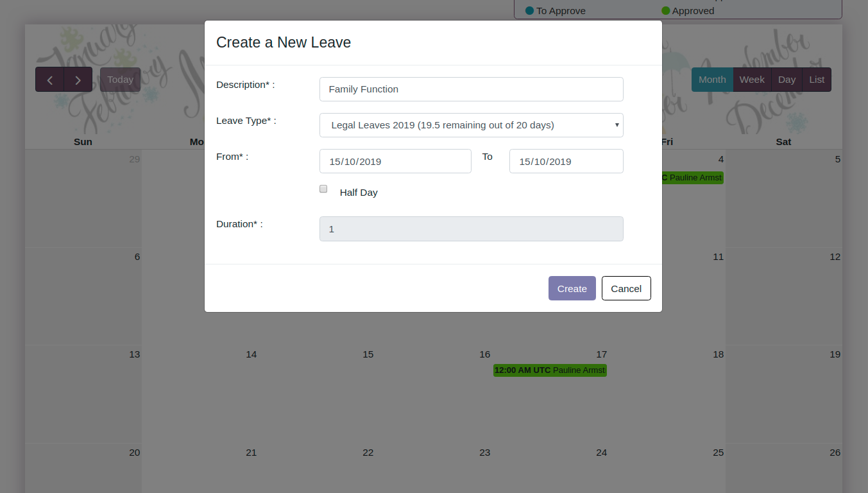Select calendar day number 25

(x=718, y=453)
